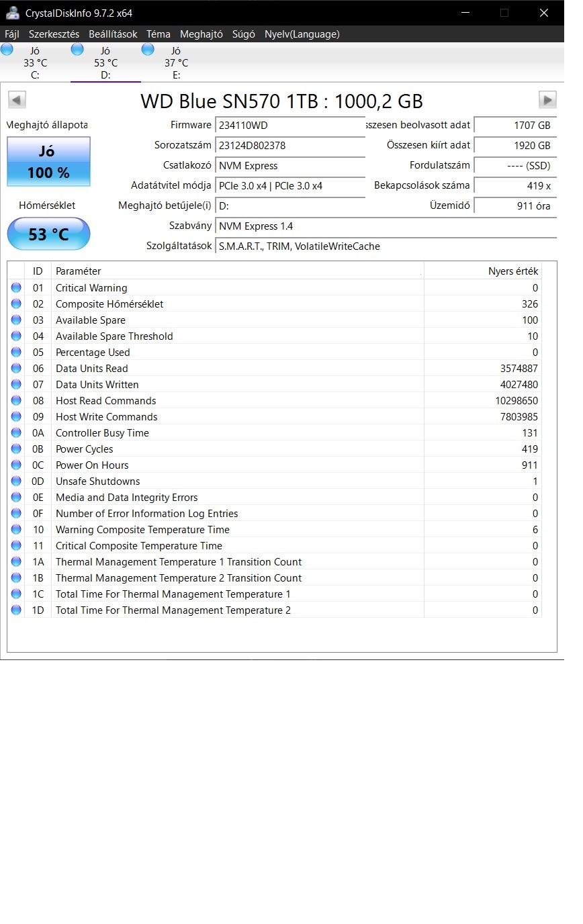Select row Thermal Management Temperature 2 Transition Count

(275, 577)
